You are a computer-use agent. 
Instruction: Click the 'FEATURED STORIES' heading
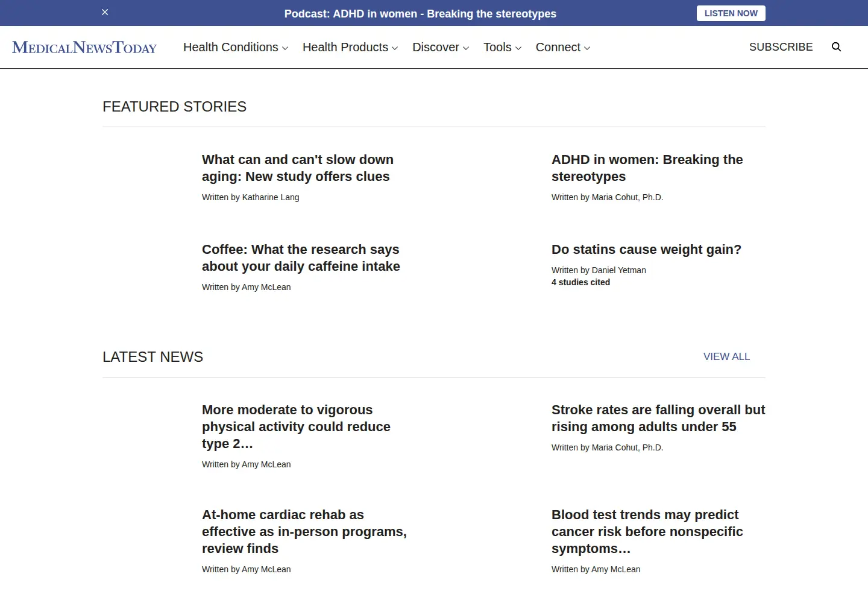(x=174, y=107)
